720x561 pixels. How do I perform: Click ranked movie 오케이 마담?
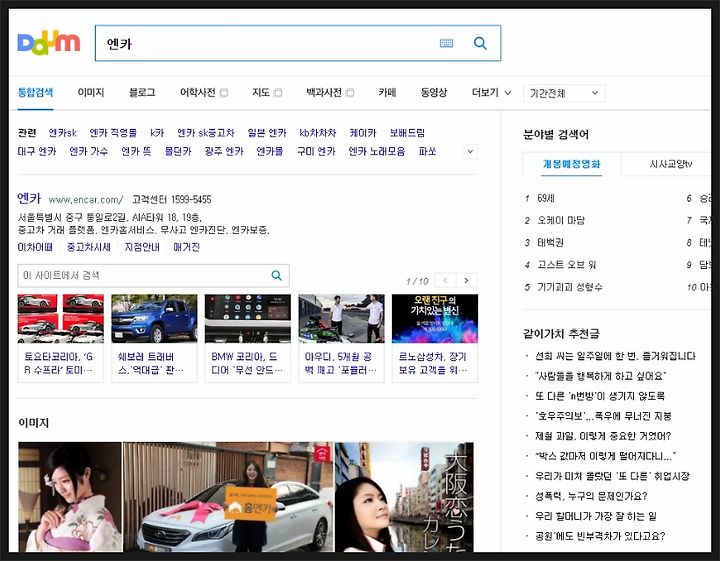(561, 220)
